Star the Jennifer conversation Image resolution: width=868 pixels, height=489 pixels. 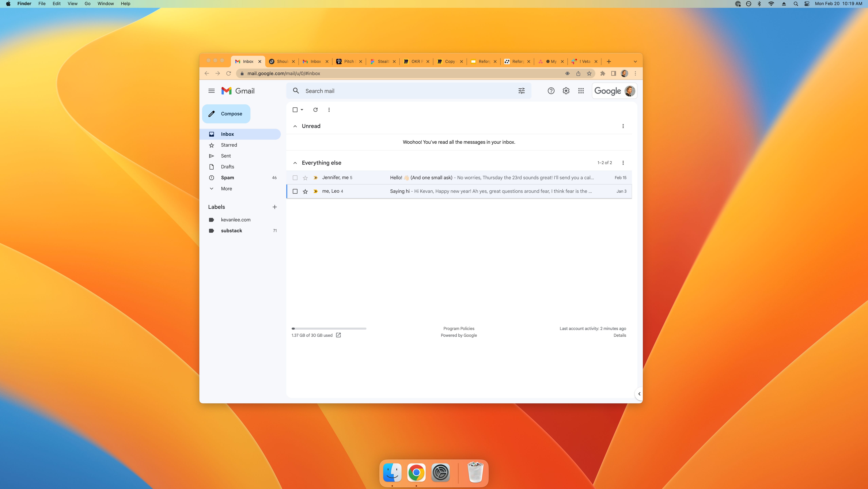(x=305, y=178)
